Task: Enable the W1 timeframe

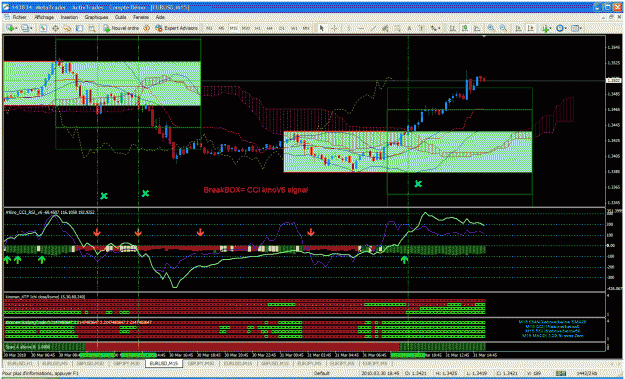Action: tap(294, 28)
